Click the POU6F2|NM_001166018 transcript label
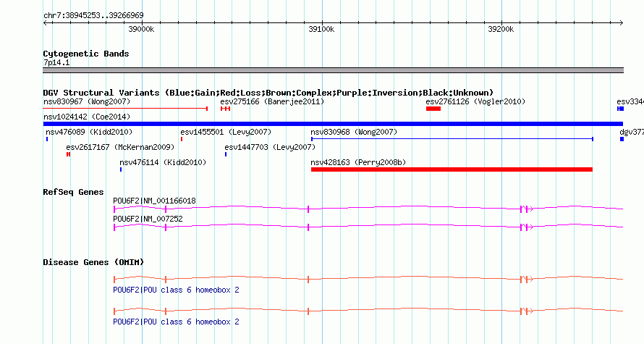This screenshot has width=644, height=344. pos(154,201)
